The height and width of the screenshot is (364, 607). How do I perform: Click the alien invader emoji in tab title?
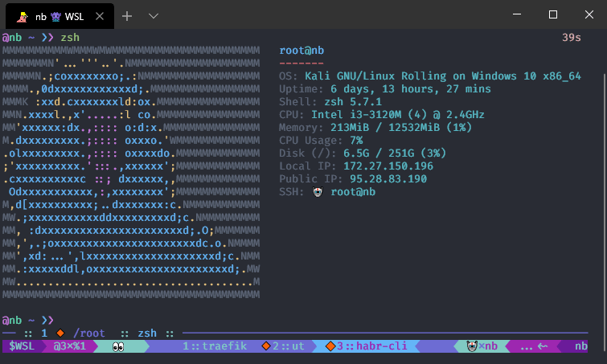coord(55,17)
